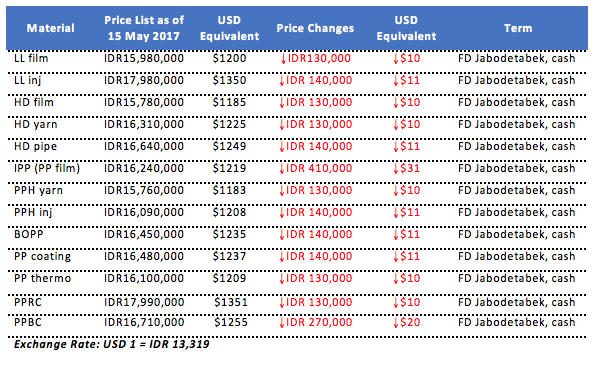
Task: Click the Term column header
Action: [518, 28]
